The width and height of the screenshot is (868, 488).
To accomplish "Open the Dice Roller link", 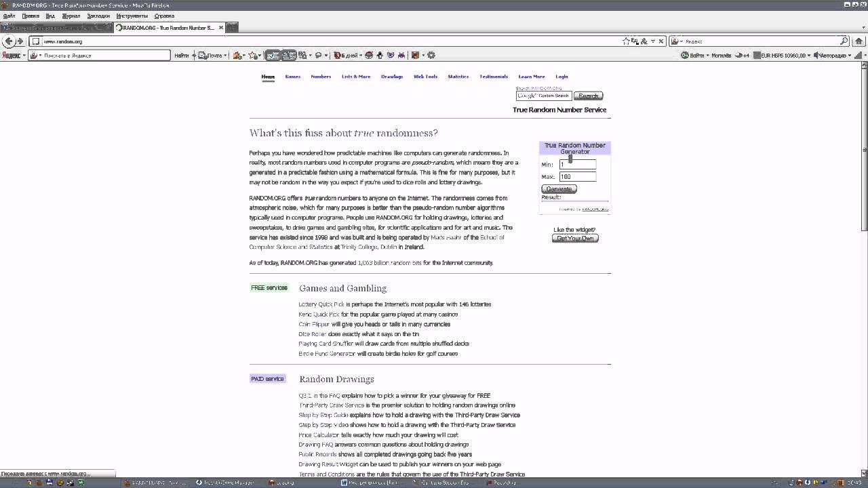I will [x=313, y=334].
